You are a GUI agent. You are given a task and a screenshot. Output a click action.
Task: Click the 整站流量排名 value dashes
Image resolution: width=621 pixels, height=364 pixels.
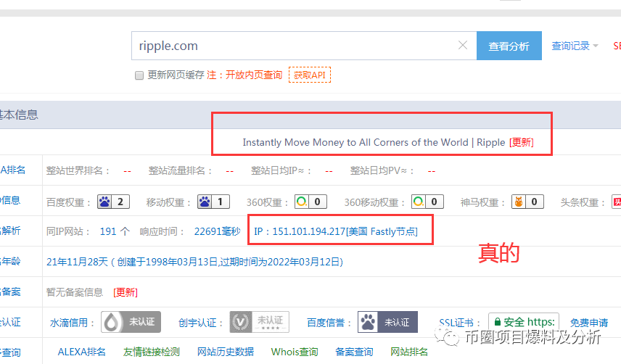tap(230, 171)
